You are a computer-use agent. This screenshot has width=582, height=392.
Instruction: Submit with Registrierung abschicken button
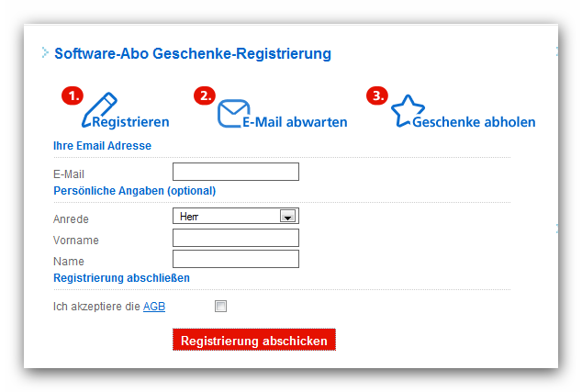[x=254, y=341]
